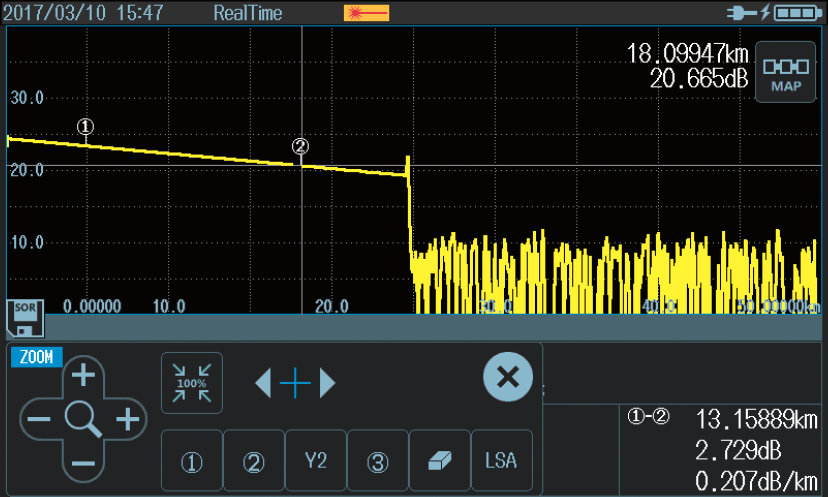Image resolution: width=828 pixels, height=497 pixels.
Task: Move cursor right with the right arrow
Action: click(x=327, y=383)
